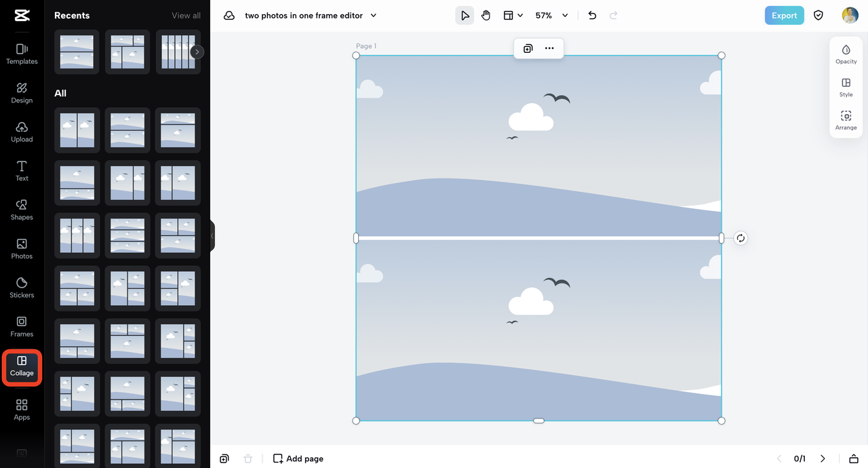Activate the Select pointer tool

465,16
